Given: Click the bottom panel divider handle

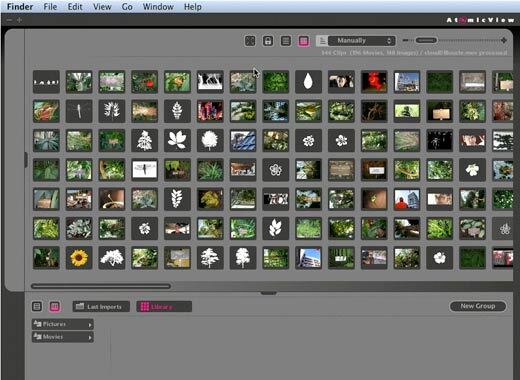Looking at the screenshot, I should pos(268,293).
